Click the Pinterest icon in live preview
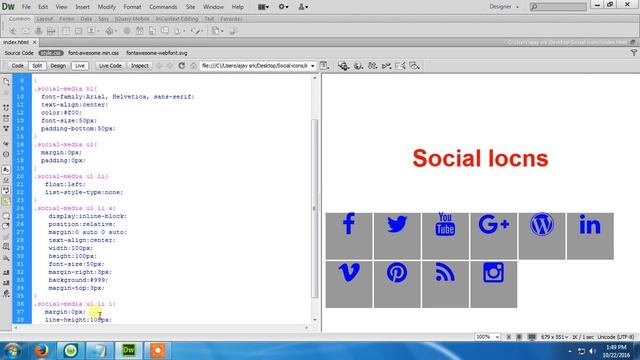The height and width of the screenshot is (360, 640). 397,272
